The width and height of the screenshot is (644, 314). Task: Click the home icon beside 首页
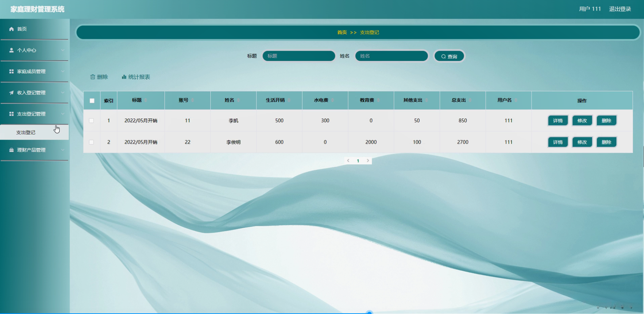point(11,29)
